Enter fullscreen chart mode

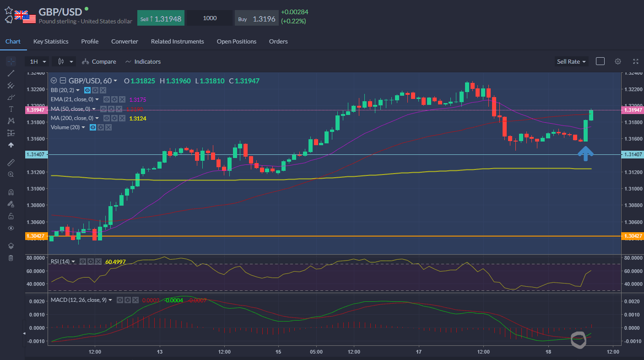click(636, 61)
